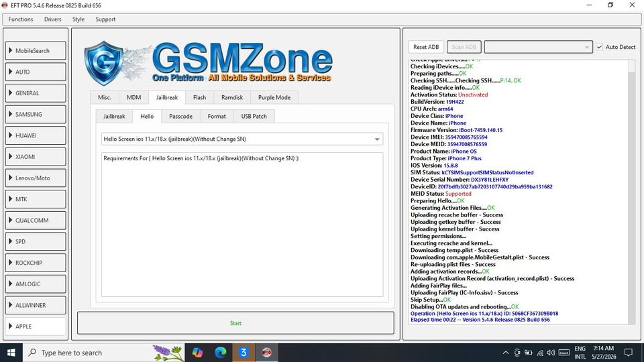Expand the XIAOMI sidebar section
The width and height of the screenshot is (644, 362).
coord(36,157)
